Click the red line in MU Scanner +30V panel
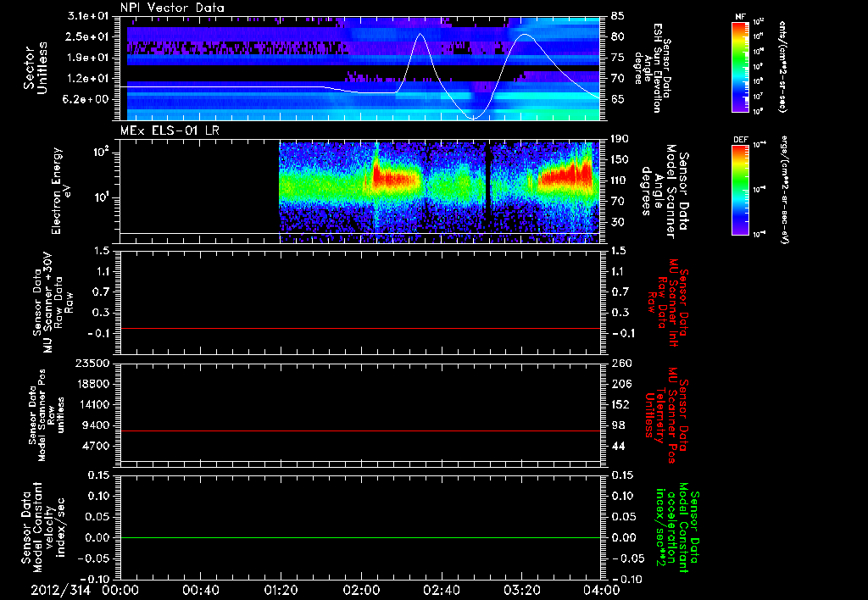This screenshot has width=868, height=600. click(359, 328)
